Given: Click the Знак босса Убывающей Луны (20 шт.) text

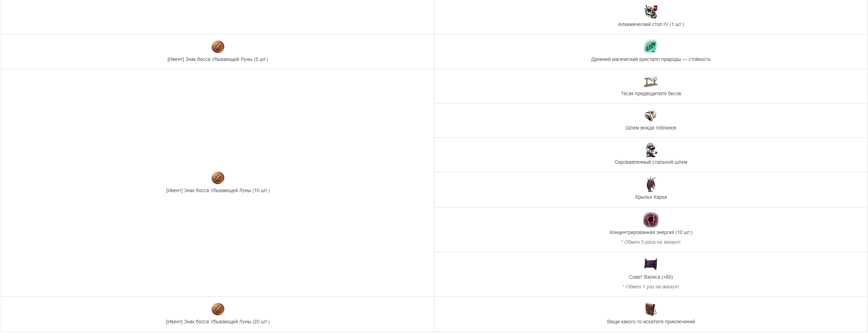Looking at the screenshot, I should (218, 322).
